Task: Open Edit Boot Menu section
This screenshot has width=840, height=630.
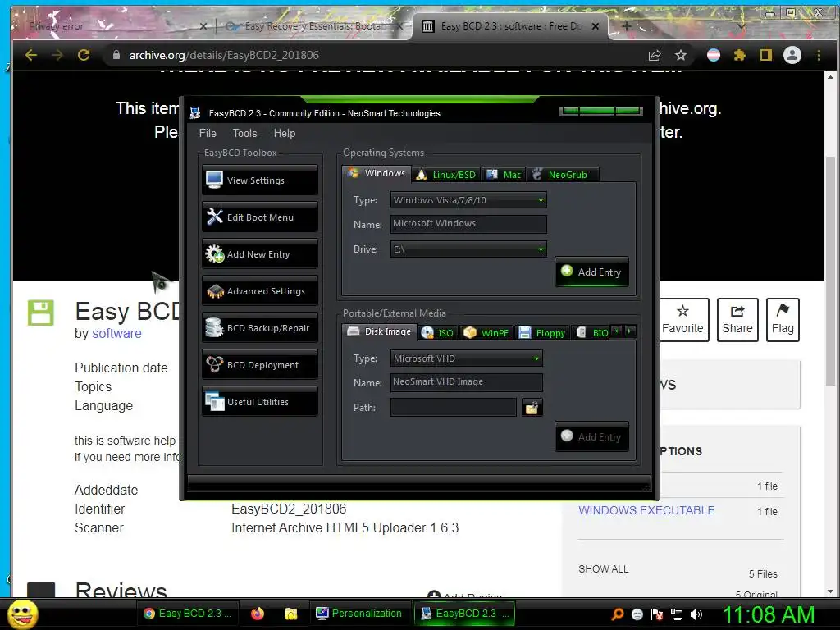Action: click(260, 217)
